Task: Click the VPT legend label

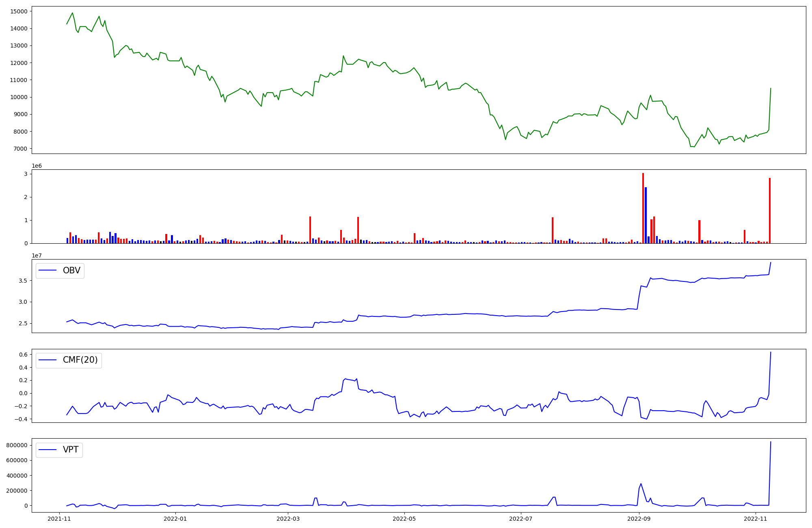Action: click(x=71, y=450)
